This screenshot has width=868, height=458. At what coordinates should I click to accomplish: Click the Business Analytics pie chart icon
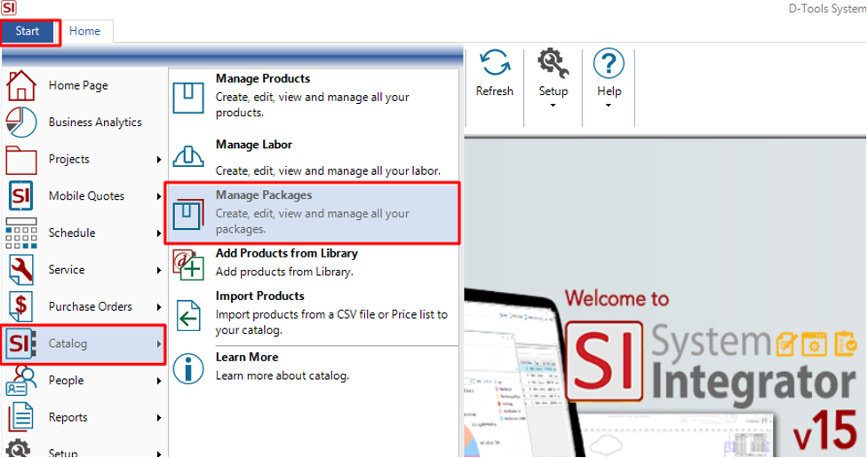point(21,122)
